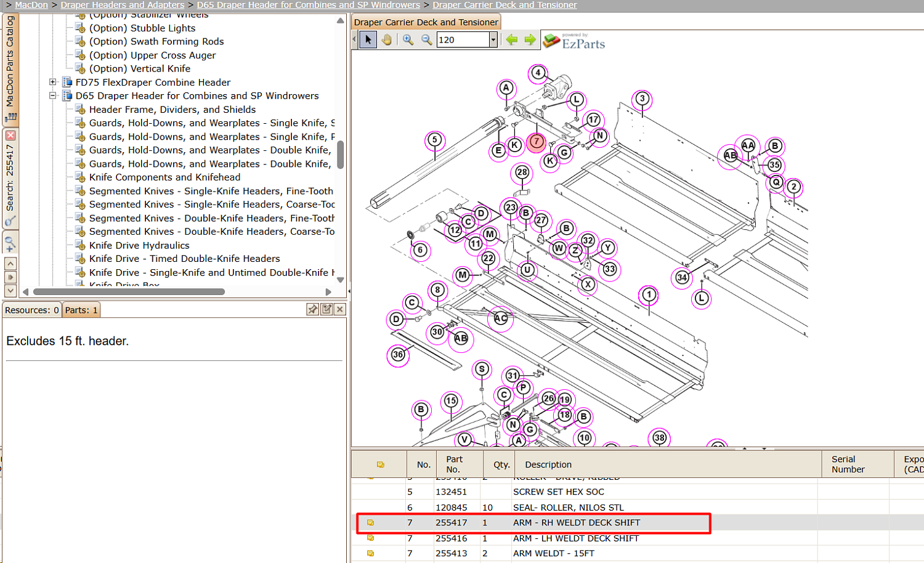Click tree scrollbar up arrow

[x=340, y=20]
